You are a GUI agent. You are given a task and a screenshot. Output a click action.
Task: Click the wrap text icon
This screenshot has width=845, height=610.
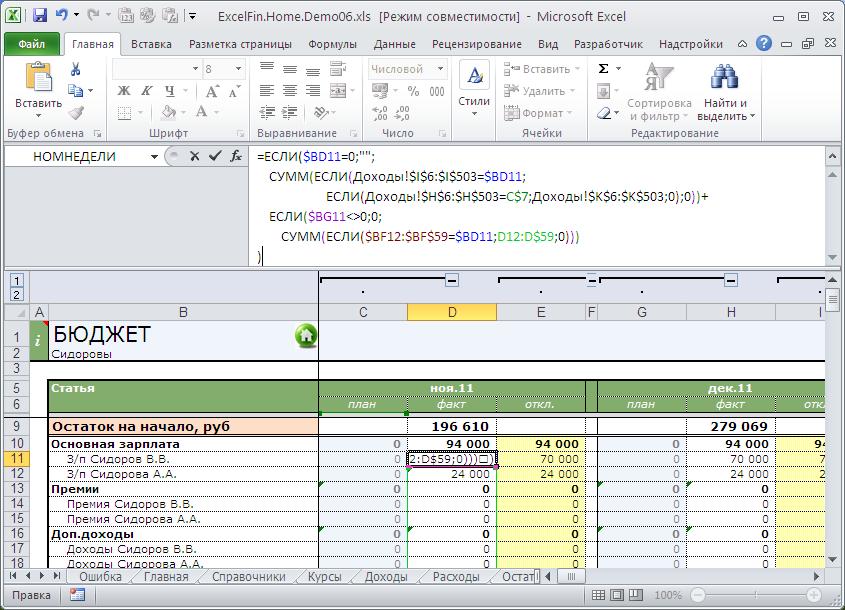pos(338,68)
